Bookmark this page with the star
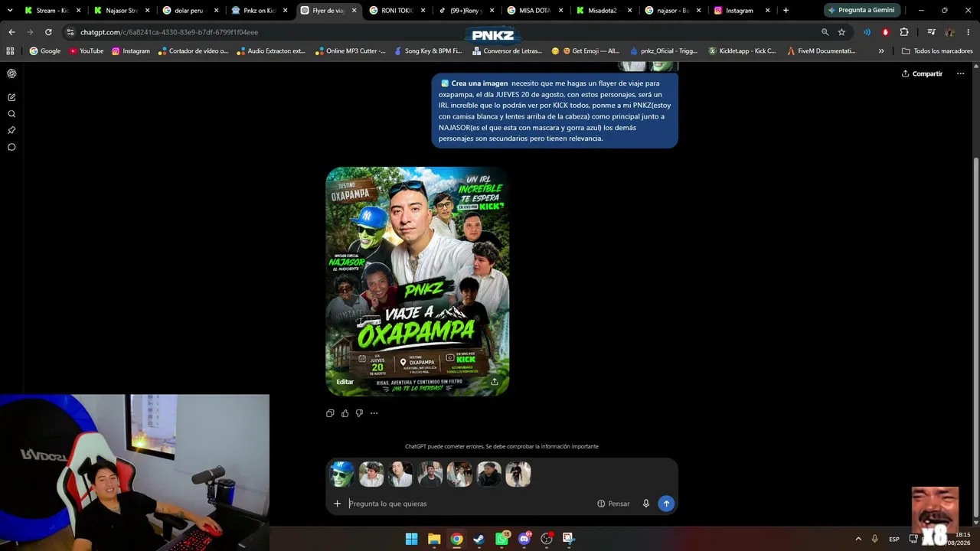The height and width of the screenshot is (551, 980). [x=841, y=32]
